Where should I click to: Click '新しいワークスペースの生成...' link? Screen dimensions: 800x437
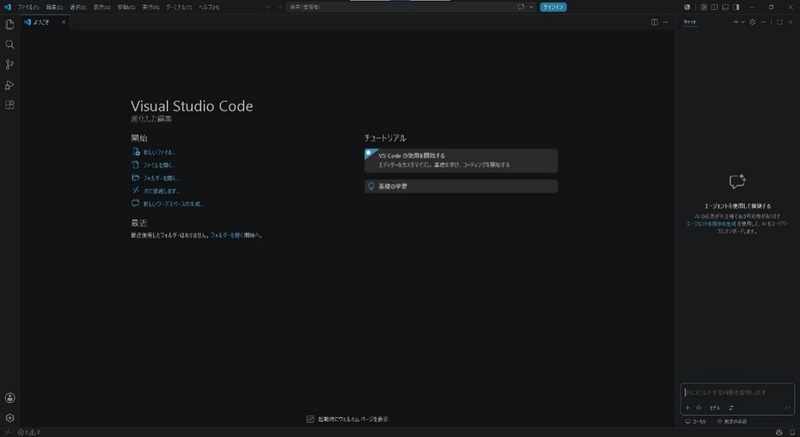173,203
